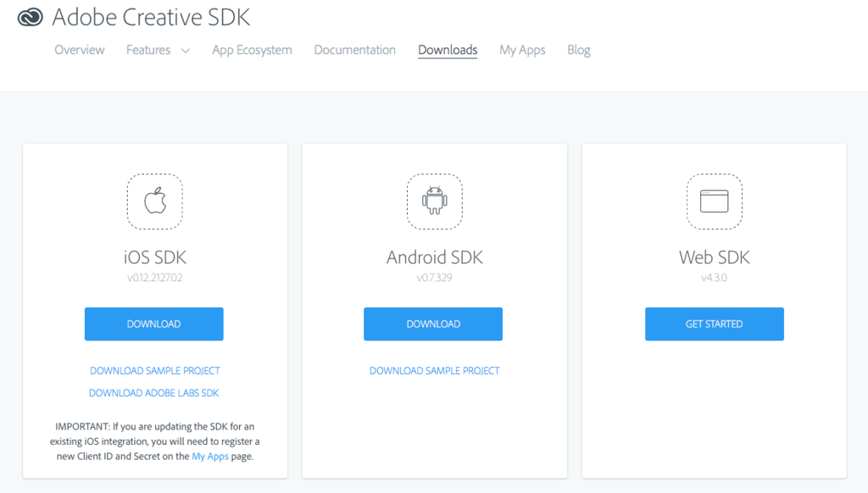Click the Web SDK heading

point(714,258)
